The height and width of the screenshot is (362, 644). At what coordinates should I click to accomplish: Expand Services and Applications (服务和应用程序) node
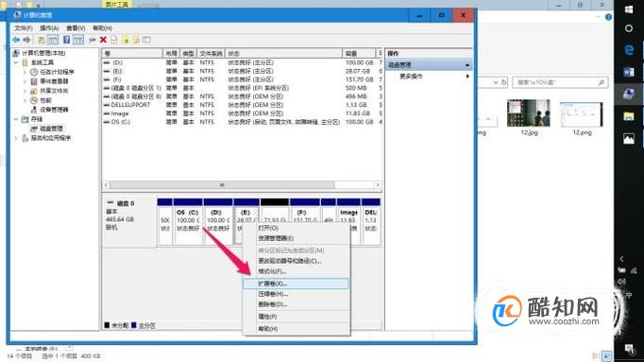(16, 138)
